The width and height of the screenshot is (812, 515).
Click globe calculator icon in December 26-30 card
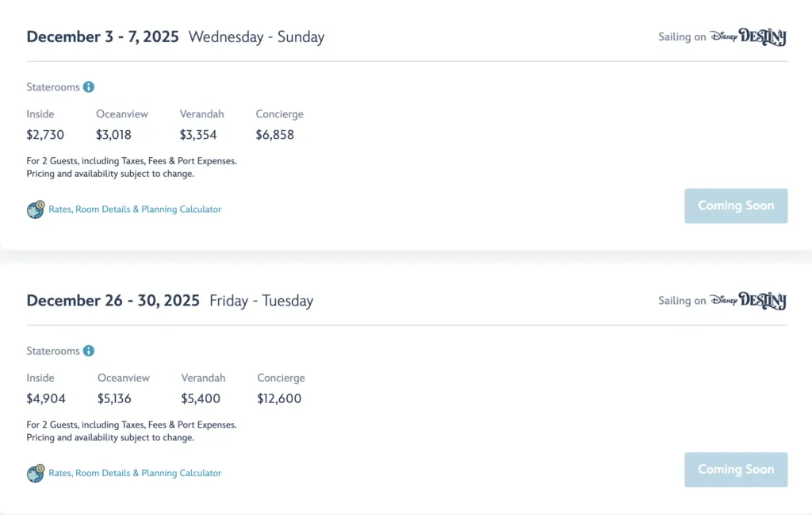pos(36,474)
